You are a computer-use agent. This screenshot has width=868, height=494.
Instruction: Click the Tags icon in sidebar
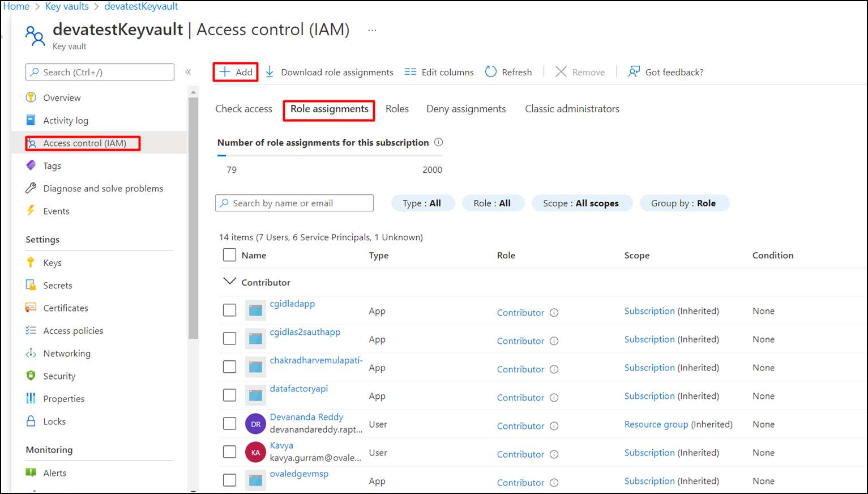[31, 165]
